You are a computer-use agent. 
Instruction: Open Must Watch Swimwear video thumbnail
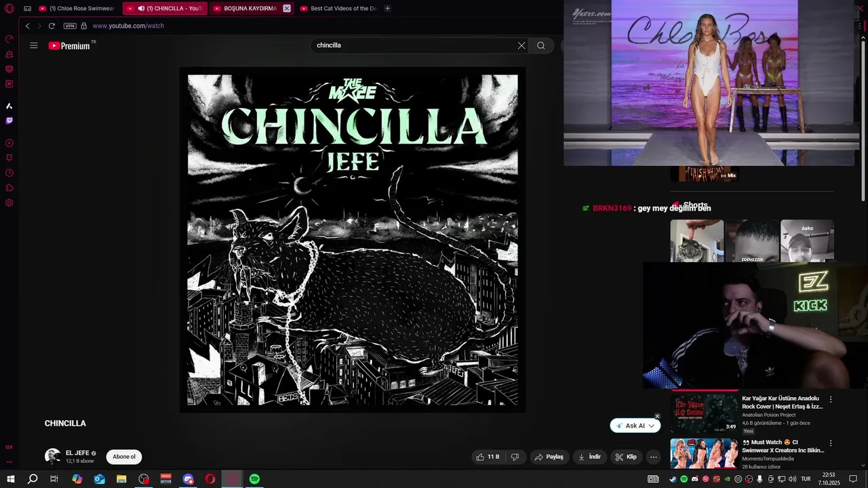click(704, 453)
